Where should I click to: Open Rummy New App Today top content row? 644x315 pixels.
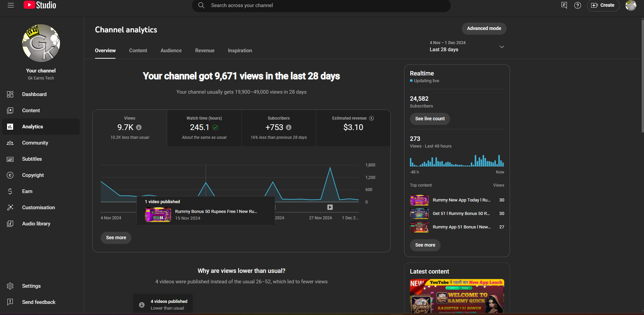(x=457, y=200)
